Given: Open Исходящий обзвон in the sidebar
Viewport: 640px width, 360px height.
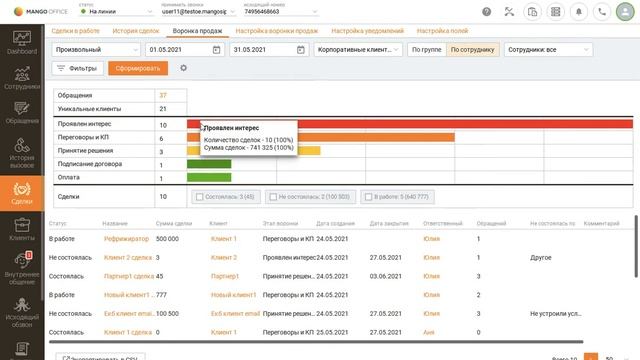Looking at the screenshot, I should click(x=22, y=313).
